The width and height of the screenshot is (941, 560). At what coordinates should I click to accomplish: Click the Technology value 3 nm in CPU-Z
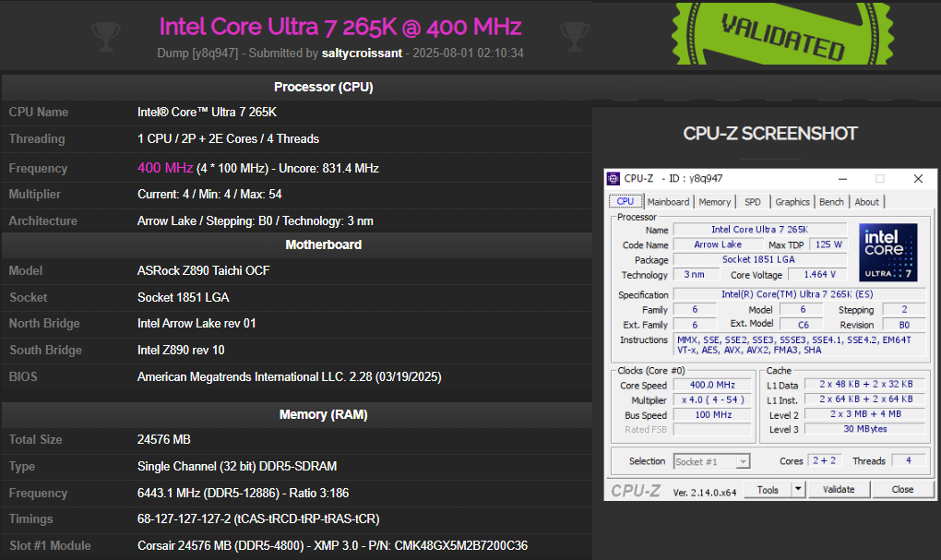695,274
